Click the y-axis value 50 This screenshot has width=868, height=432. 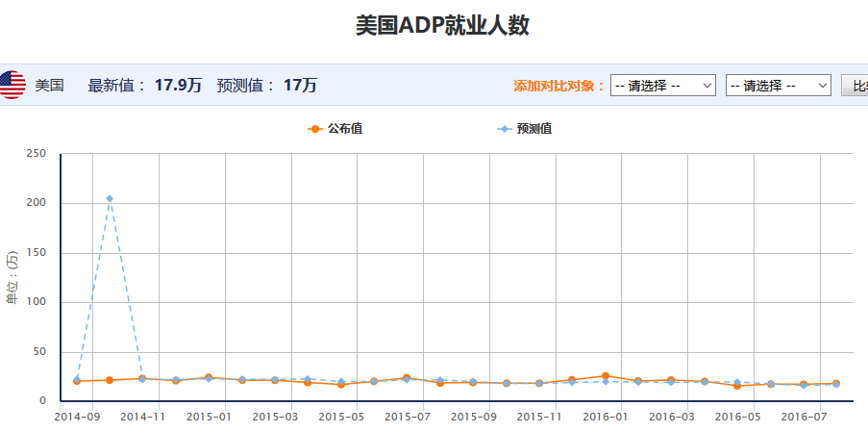point(38,352)
